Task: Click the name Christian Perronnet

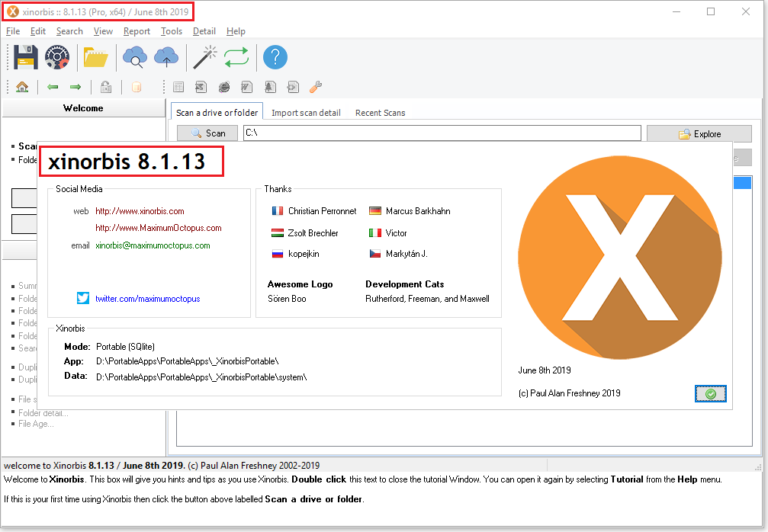Action: (323, 211)
